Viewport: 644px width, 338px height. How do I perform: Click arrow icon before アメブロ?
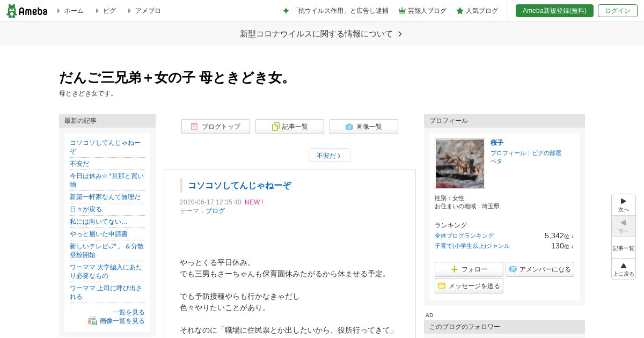[129, 11]
